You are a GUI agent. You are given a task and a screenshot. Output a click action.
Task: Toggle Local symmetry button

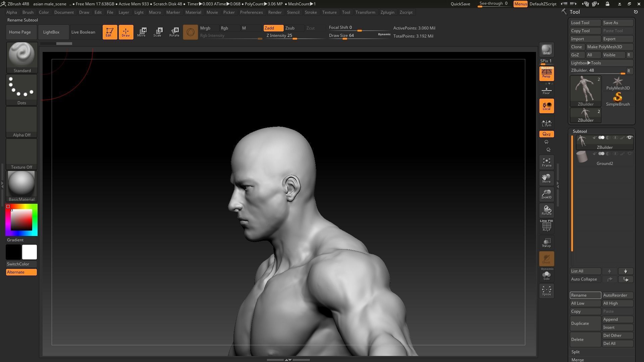tap(546, 106)
